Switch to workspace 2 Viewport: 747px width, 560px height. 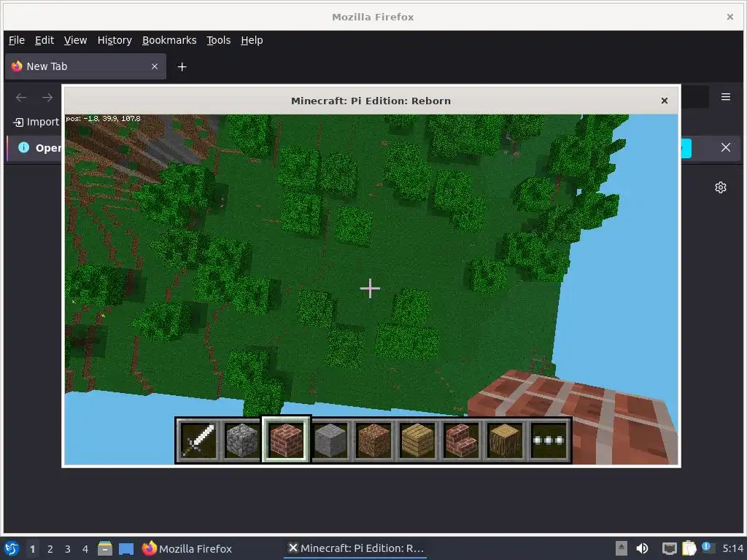point(50,549)
